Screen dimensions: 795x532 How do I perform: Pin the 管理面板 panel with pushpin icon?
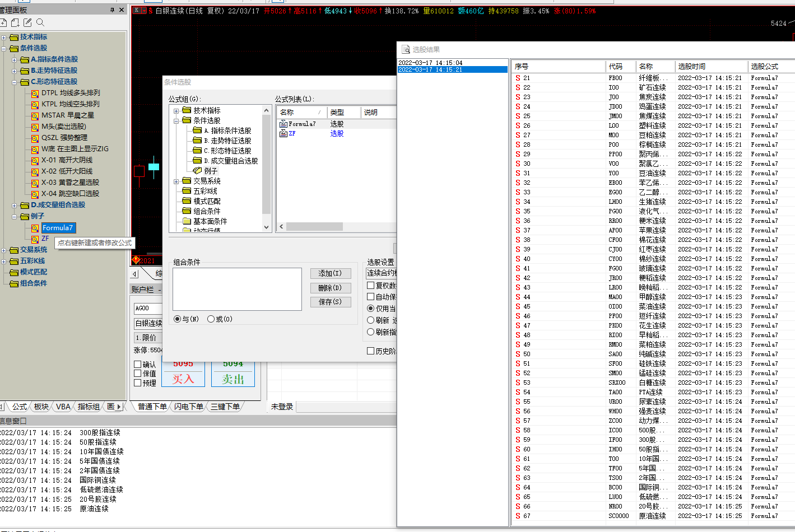coord(113,10)
